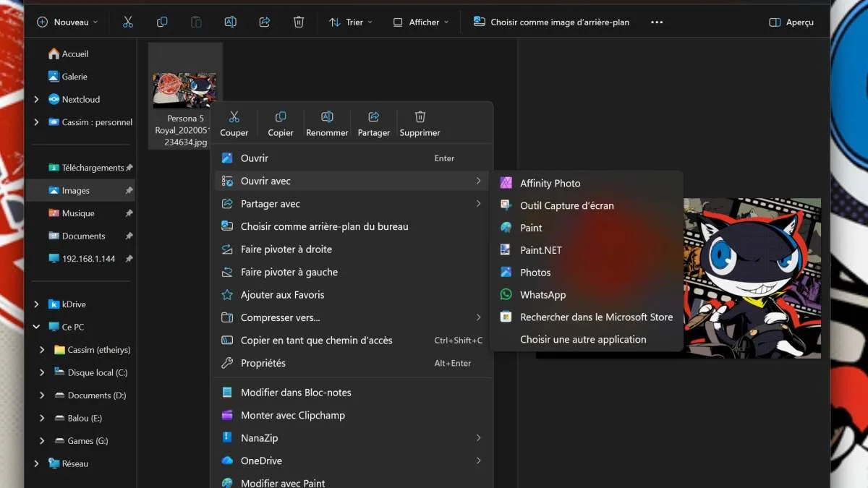Choose Faire pivoter à gauche
The image size is (868, 488).
352,272
